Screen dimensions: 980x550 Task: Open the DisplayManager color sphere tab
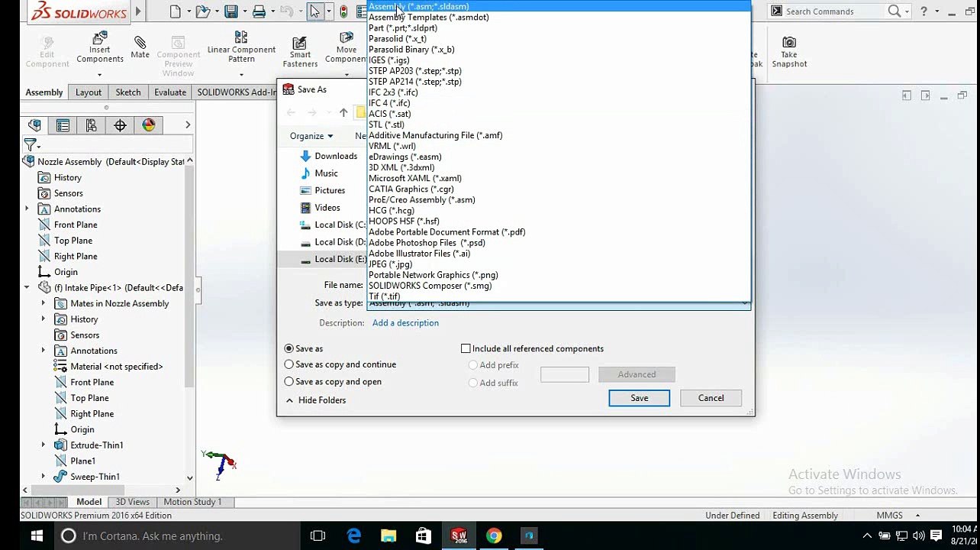click(149, 125)
